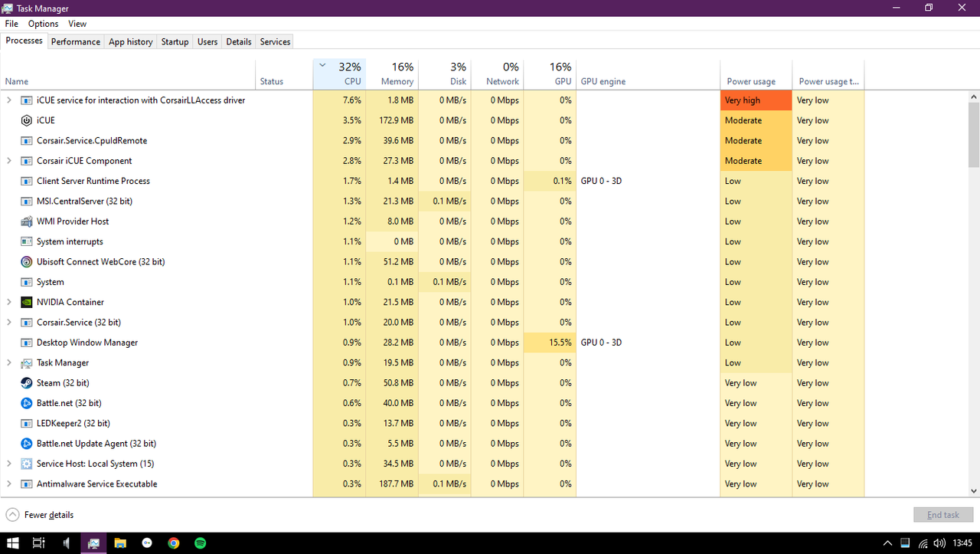Open Google Chrome from the taskbar
This screenshot has width=980, height=554.
174,543
